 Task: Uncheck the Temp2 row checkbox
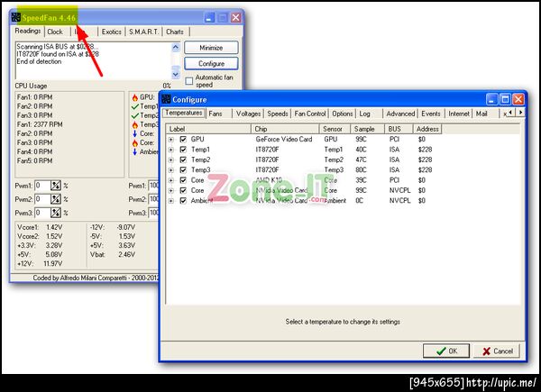coord(183,160)
